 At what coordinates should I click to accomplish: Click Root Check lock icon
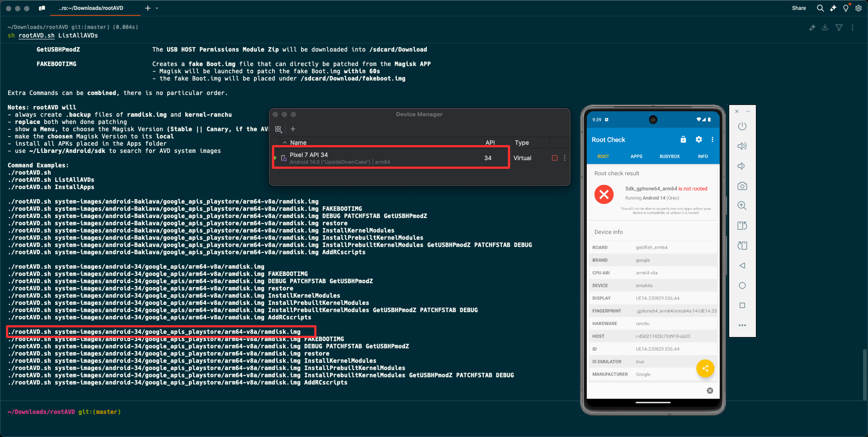[683, 140]
